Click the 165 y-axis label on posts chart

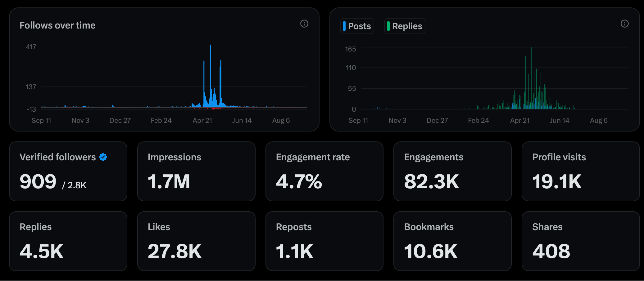351,49
